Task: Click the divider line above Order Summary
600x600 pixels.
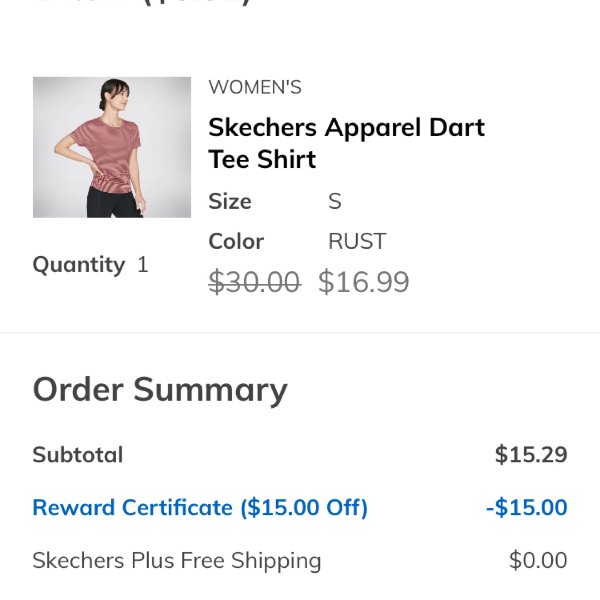Action: coord(300,333)
